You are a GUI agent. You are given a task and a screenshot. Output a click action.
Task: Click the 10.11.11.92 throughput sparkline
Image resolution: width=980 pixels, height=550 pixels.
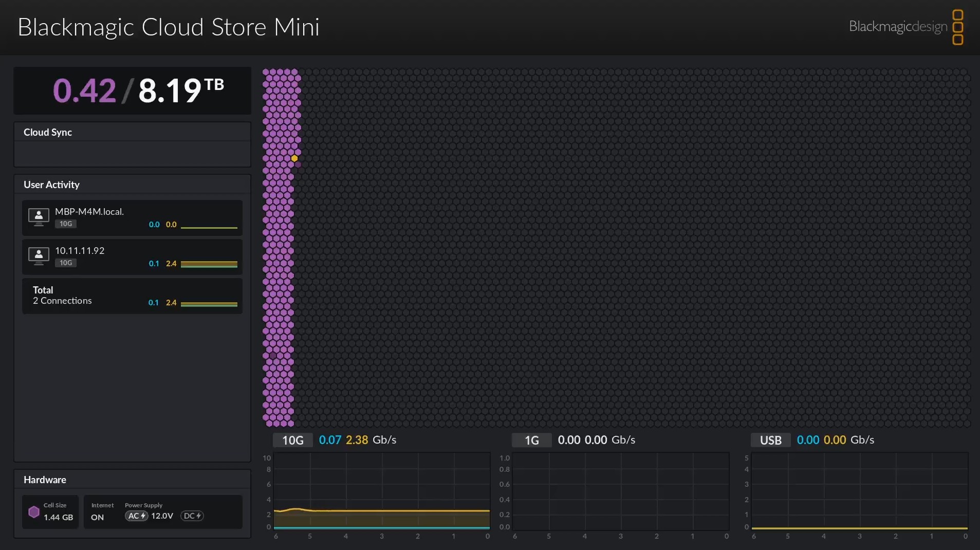pyautogui.click(x=209, y=264)
